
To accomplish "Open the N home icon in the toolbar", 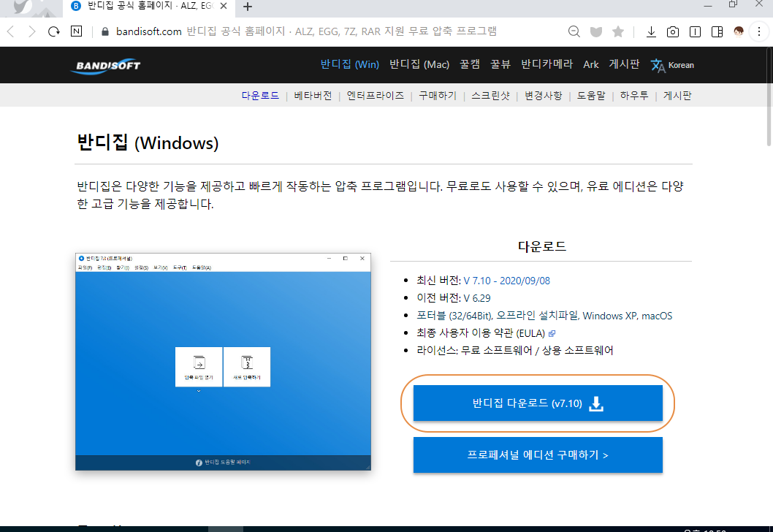I will [x=77, y=31].
